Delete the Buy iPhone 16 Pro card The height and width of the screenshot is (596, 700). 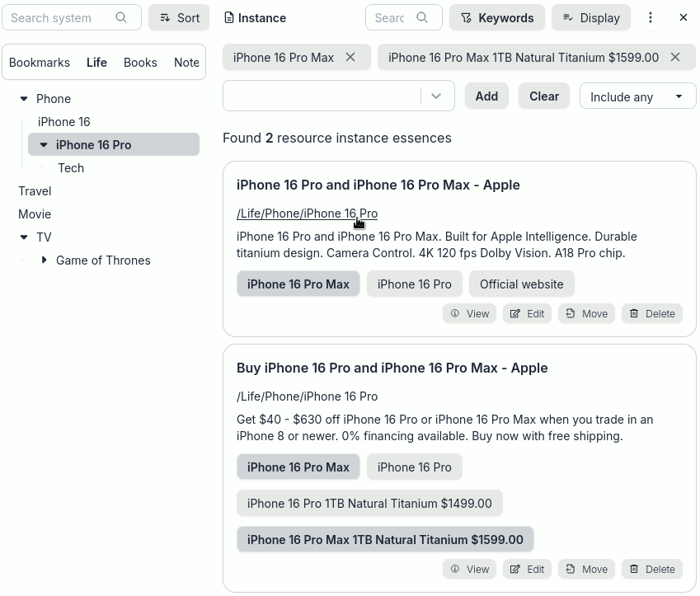point(652,569)
